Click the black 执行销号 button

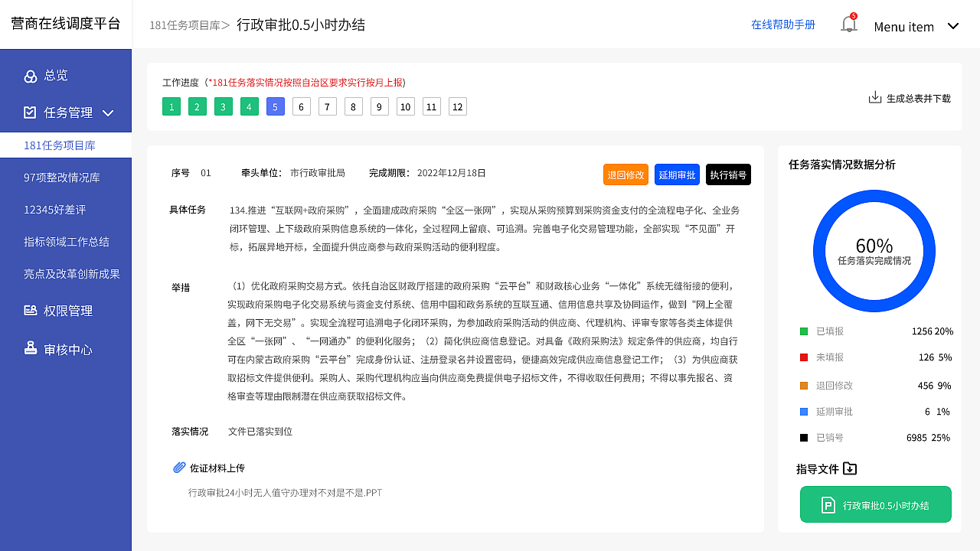coord(728,174)
